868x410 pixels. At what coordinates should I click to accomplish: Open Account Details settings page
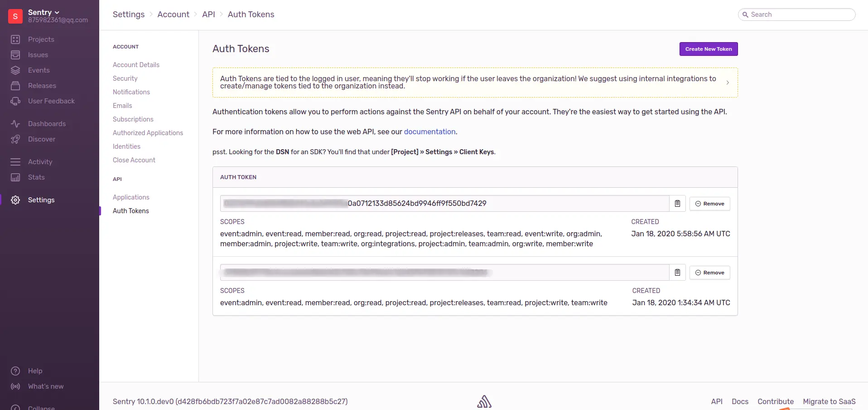(136, 65)
